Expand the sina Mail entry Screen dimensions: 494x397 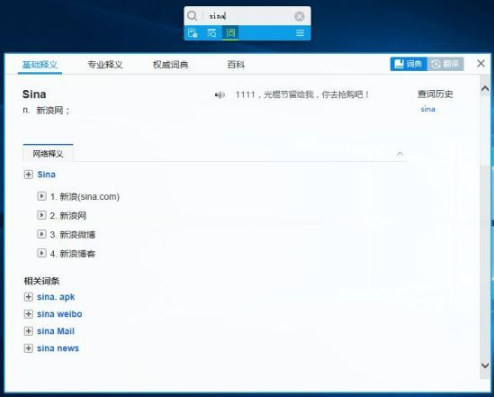tap(28, 331)
